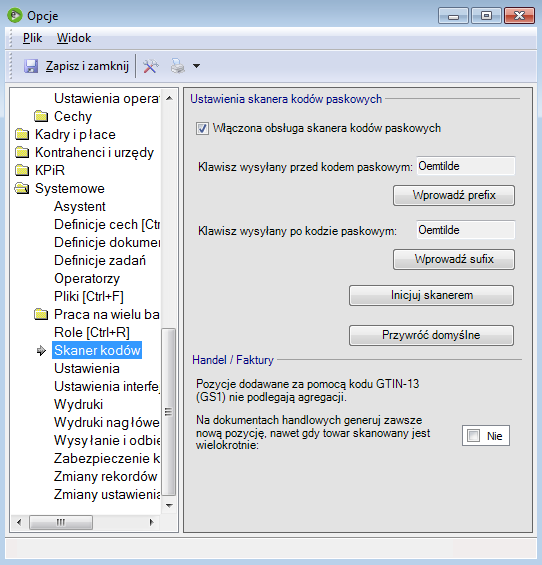This screenshot has width=542, height=565.
Task: Click the Opcje application icon in title bar
Action: 15,15
